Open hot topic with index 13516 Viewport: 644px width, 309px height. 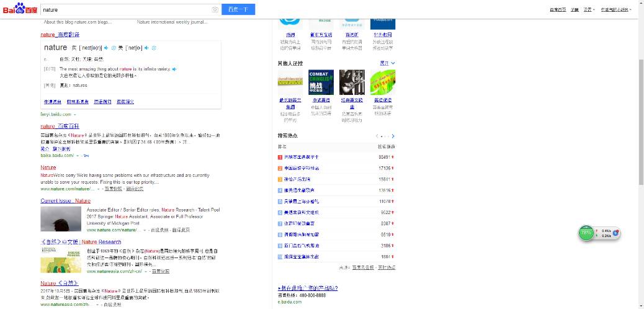(x=300, y=190)
